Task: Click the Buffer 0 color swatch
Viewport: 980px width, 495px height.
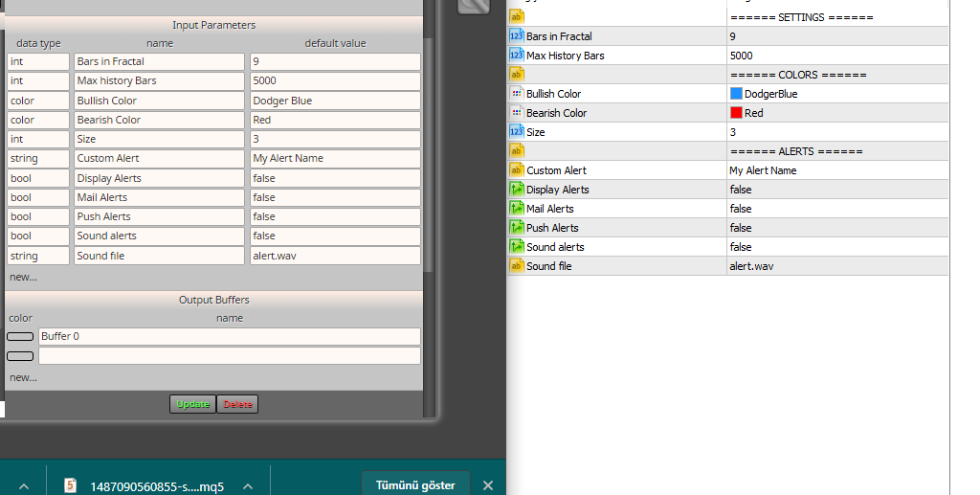Action: click(20, 336)
